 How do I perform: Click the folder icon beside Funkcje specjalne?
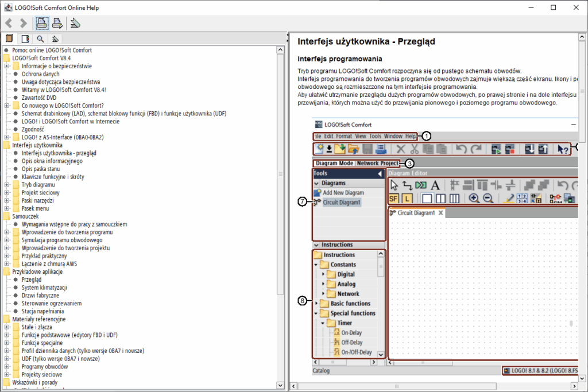(x=16, y=343)
